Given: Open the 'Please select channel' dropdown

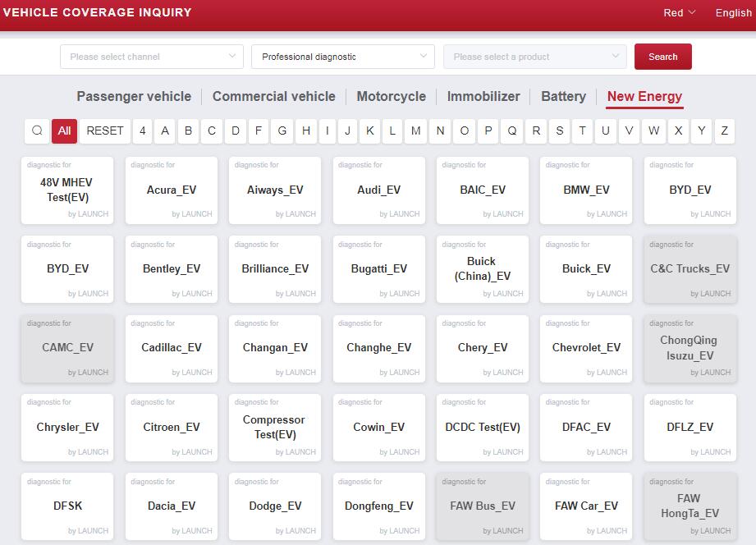Looking at the screenshot, I should pyautogui.click(x=152, y=57).
